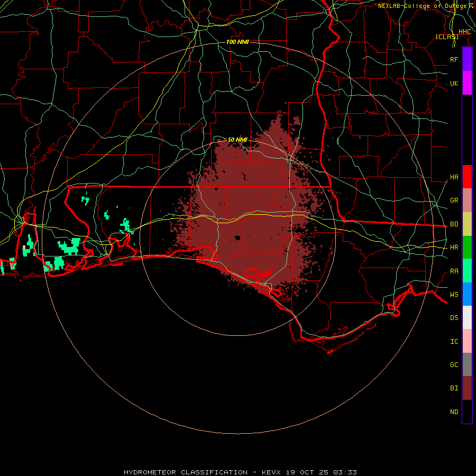Screen dimensions: 476x476
Task: Click the UK magenta legend swatch
Action: pyautogui.click(x=467, y=83)
